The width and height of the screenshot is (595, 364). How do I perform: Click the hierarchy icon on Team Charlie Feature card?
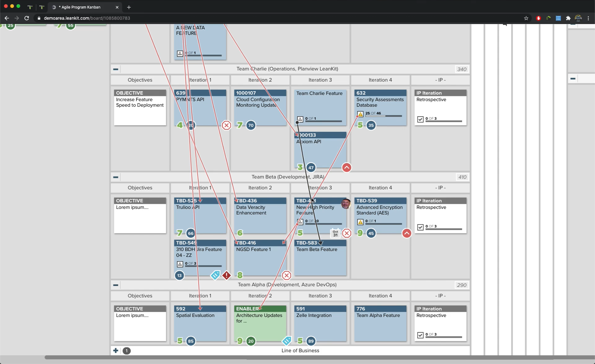click(x=300, y=119)
